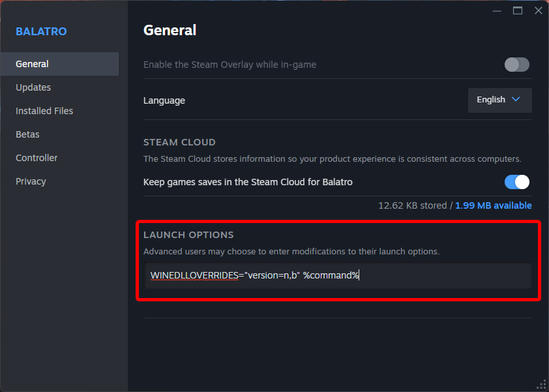Screen dimensions: 549x392
Task: Open the Language dropdown set to English
Action: (499, 100)
